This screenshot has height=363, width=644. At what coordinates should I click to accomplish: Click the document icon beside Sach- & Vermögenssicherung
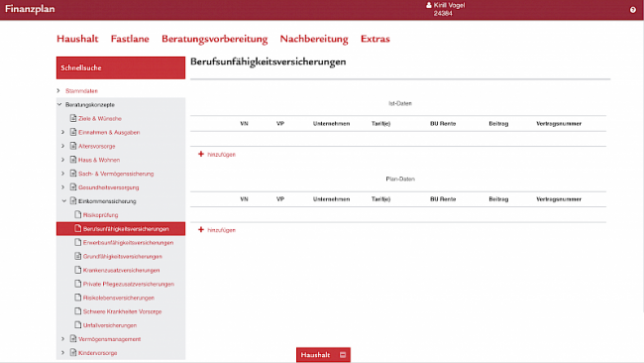(73, 174)
